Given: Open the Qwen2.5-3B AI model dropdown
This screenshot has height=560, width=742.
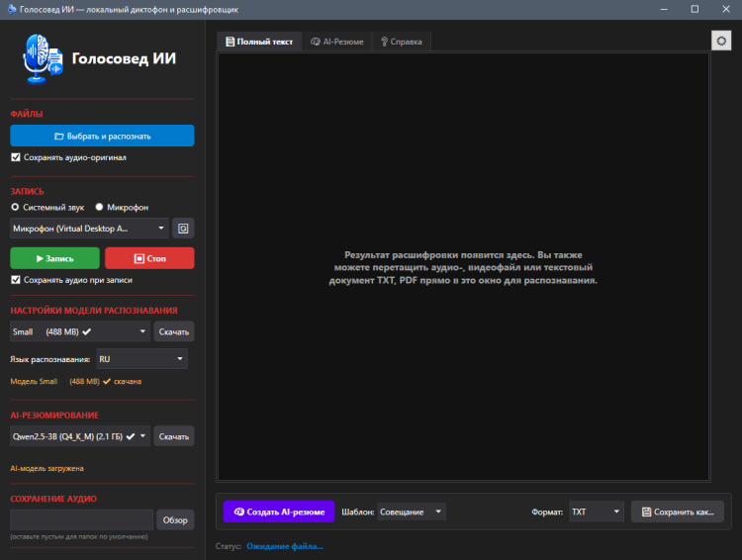Looking at the screenshot, I should click(x=80, y=436).
